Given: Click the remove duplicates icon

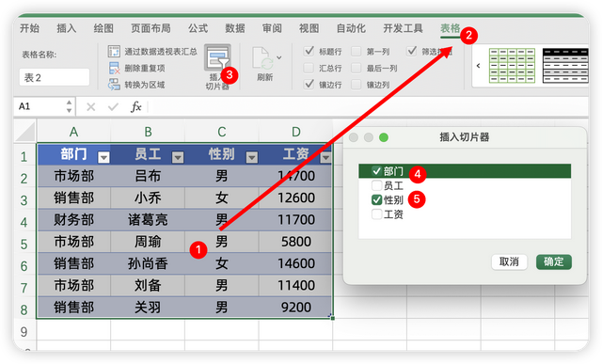Looking at the screenshot, I should [x=114, y=68].
